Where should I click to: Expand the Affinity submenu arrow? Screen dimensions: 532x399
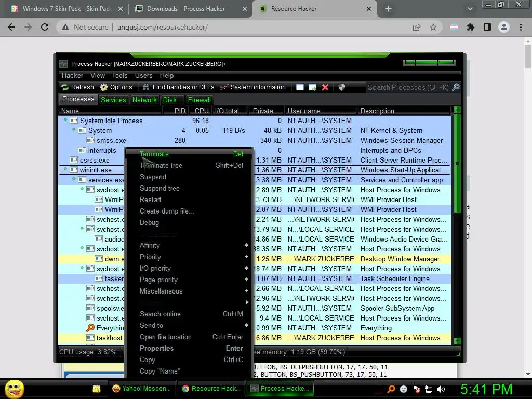246,245
